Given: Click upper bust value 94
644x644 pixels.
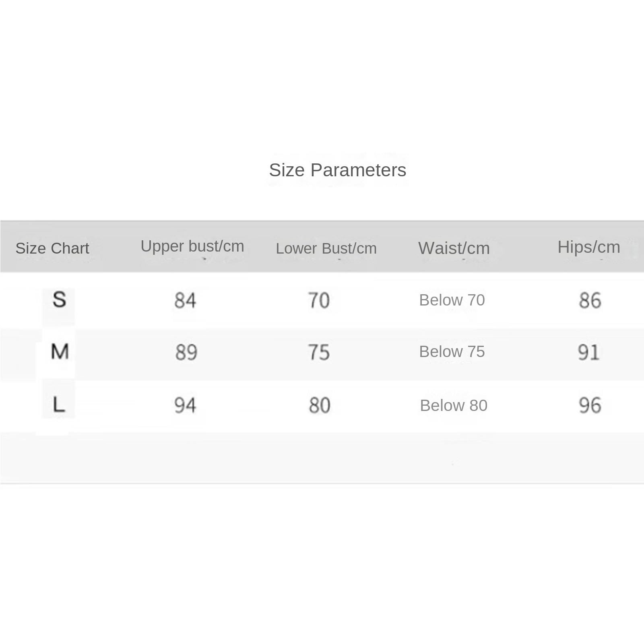Looking at the screenshot, I should click(x=185, y=405).
